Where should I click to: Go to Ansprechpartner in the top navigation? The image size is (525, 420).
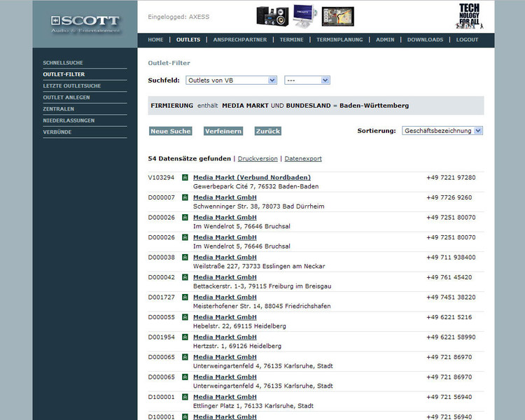[x=240, y=39]
